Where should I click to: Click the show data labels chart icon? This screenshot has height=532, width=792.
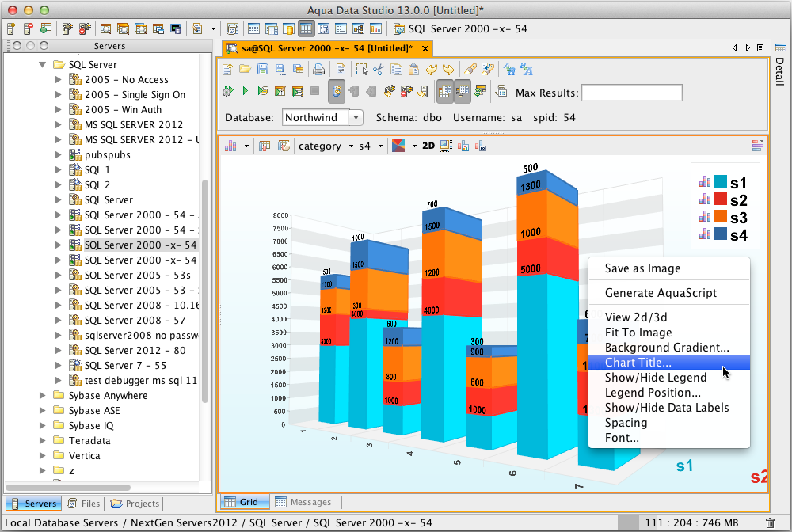tap(481, 146)
